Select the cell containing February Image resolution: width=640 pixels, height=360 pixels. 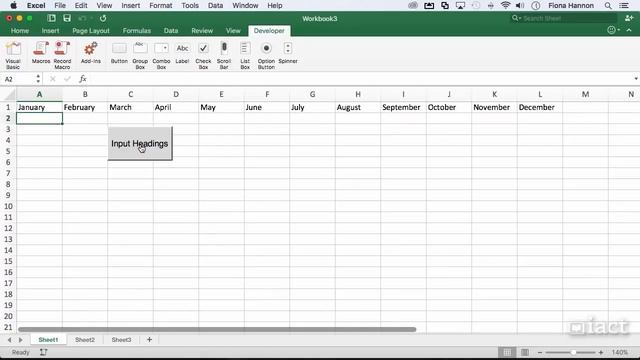(85, 107)
